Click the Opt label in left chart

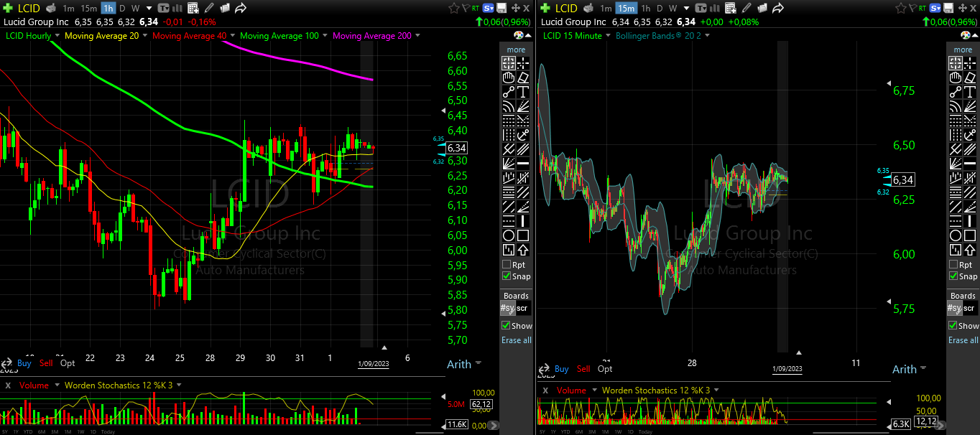pos(68,363)
